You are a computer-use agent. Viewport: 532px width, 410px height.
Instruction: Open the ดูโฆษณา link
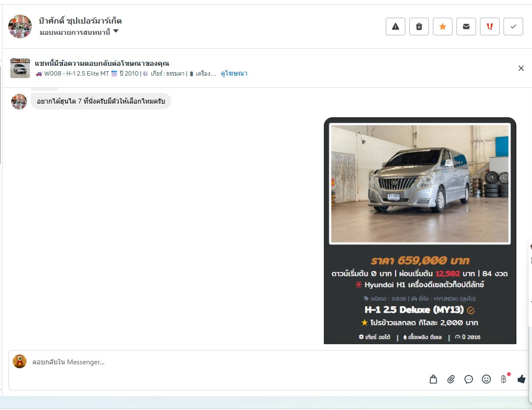click(234, 73)
